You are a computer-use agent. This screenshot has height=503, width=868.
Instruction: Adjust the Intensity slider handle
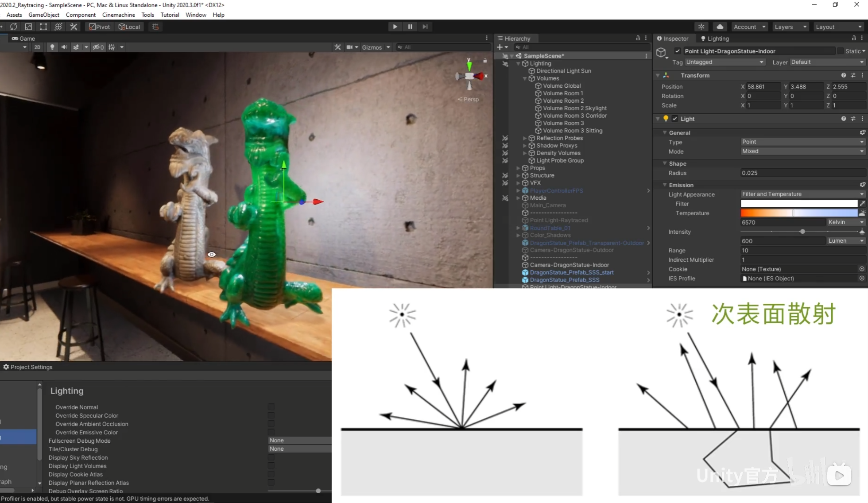[x=802, y=232]
